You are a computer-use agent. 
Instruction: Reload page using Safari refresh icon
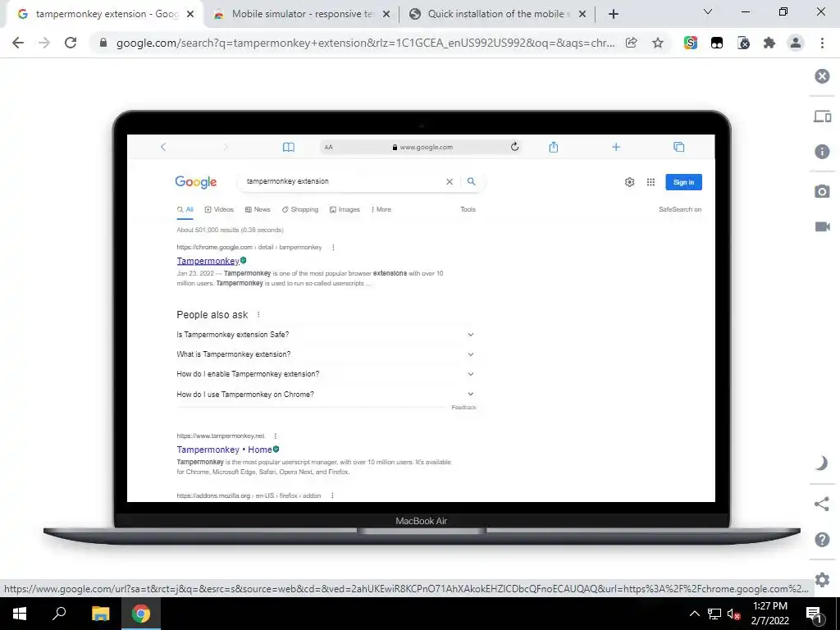click(514, 147)
